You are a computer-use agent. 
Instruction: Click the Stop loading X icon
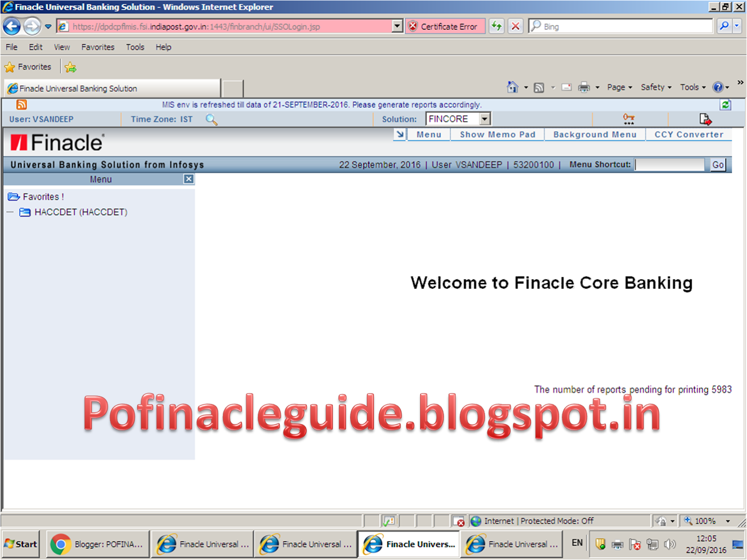[x=515, y=26]
